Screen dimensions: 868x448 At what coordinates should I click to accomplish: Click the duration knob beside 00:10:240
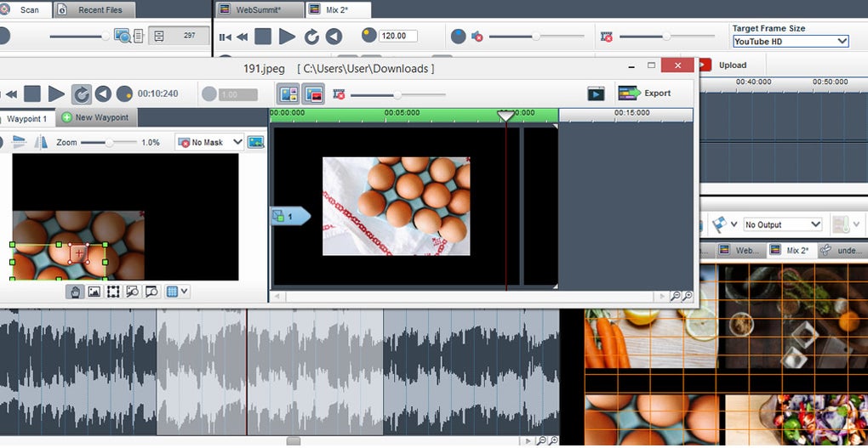coord(124,94)
